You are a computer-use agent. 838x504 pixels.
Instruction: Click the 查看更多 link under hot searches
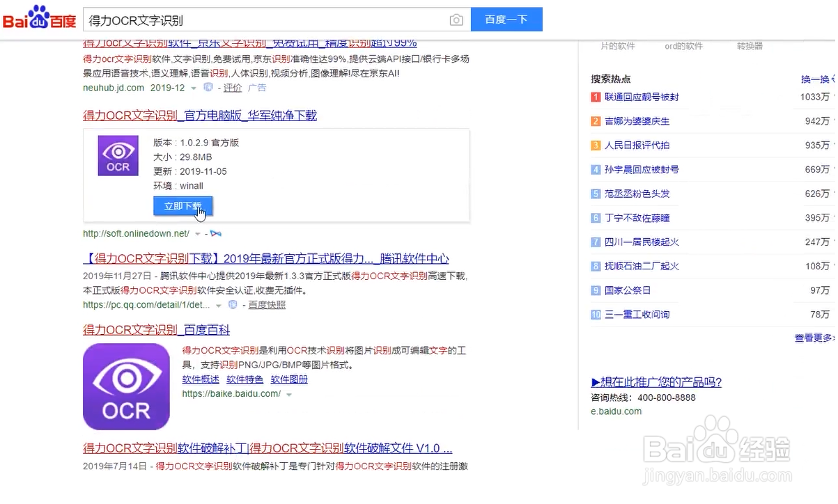pos(814,338)
